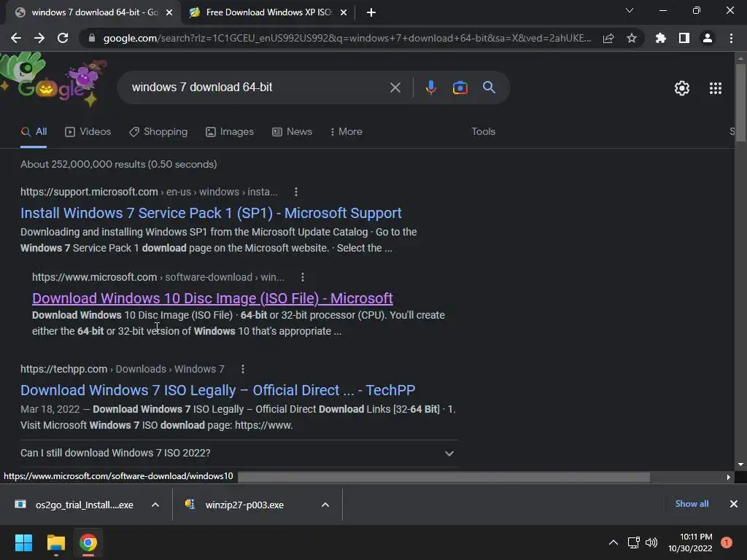Image resolution: width=747 pixels, height=560 pixels.
Task: Open Install Windows 7 Service Pack 1 link
Action: [x=211, y=214]
